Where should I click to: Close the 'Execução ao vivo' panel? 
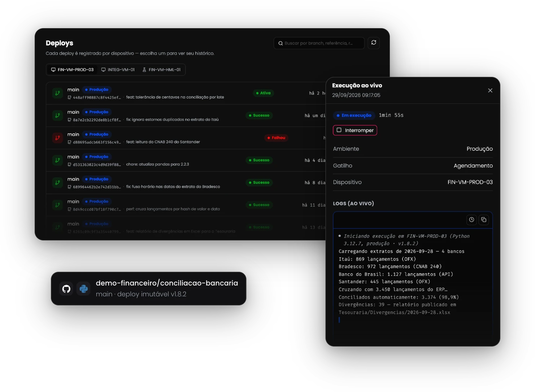tap(490, 90)
